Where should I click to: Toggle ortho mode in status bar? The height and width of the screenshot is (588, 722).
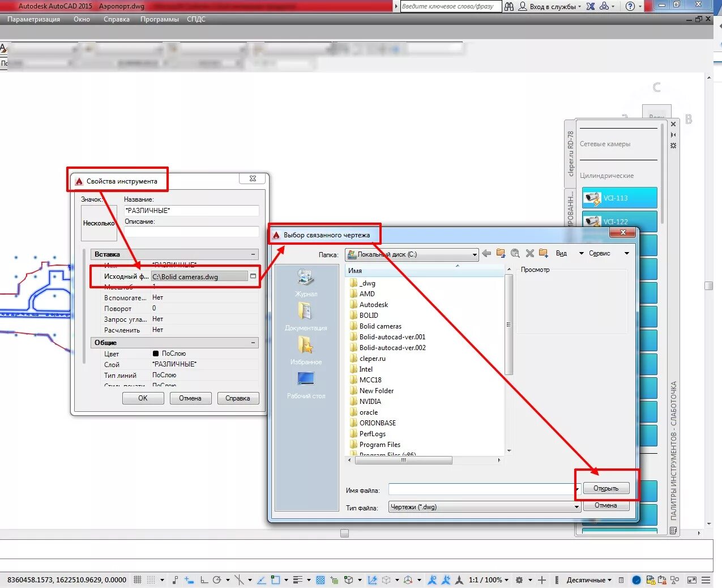pos(204,580)
